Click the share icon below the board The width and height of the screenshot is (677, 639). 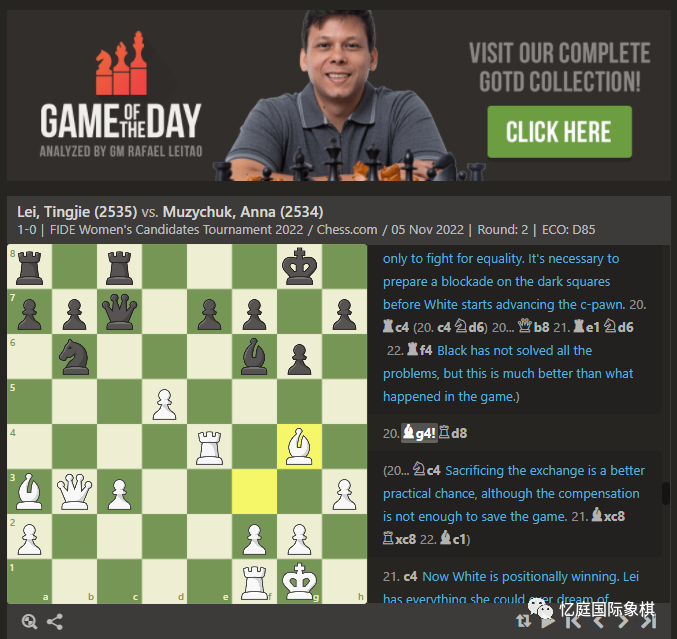click(55, 621)
